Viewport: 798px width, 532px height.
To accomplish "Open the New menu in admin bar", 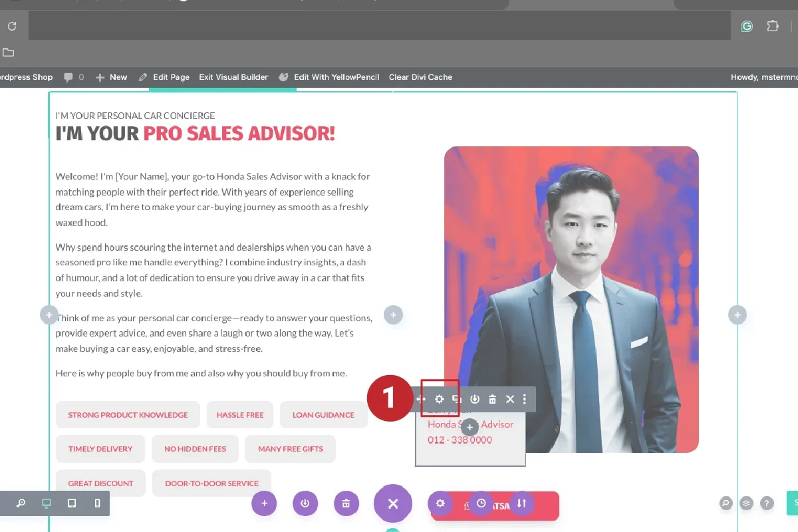I will [x=112, y=77].
